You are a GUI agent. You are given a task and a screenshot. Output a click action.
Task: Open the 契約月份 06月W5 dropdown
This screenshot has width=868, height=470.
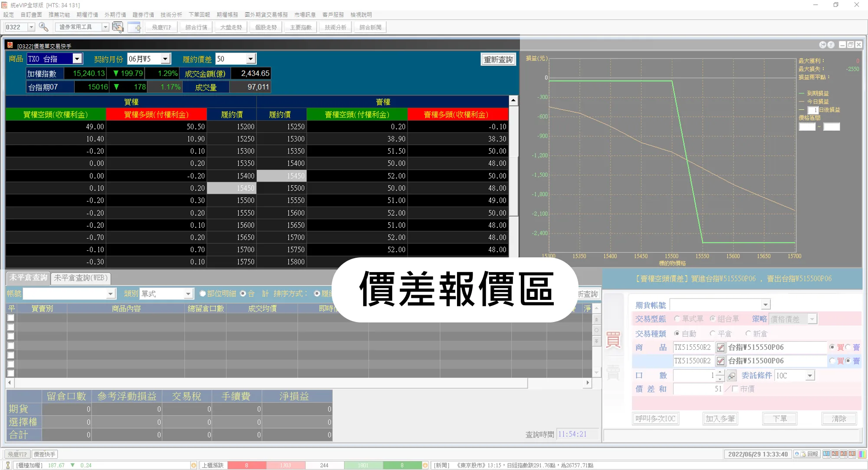click(165, 59)
